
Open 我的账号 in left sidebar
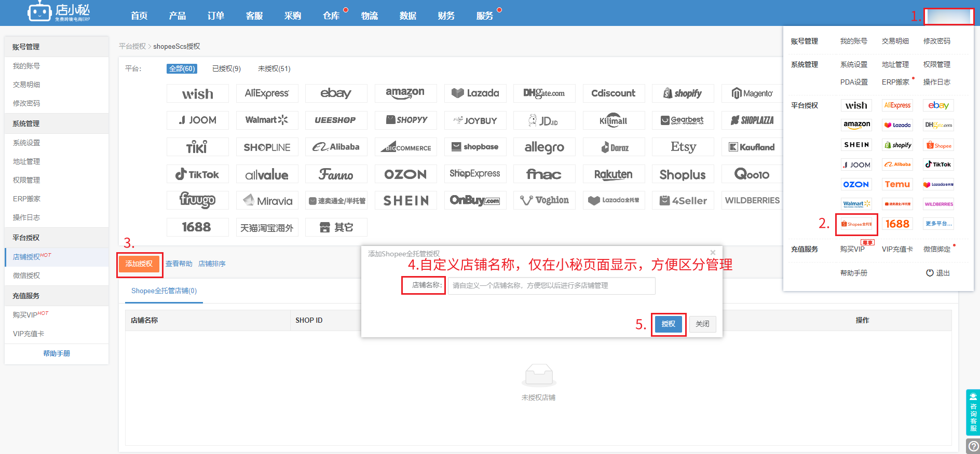coord(26,66)
